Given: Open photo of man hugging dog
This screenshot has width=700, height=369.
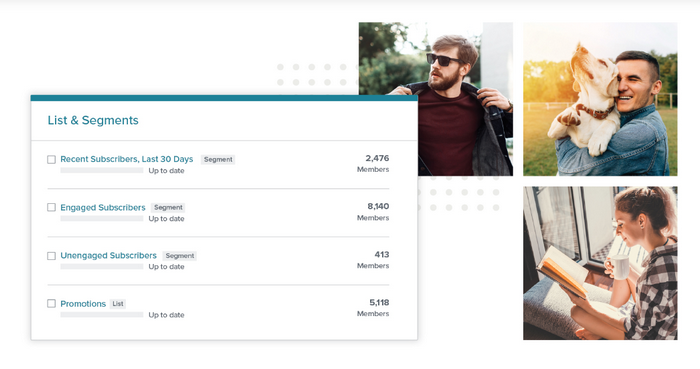Looking at the screenshot, I should click(x=600, y=99).
